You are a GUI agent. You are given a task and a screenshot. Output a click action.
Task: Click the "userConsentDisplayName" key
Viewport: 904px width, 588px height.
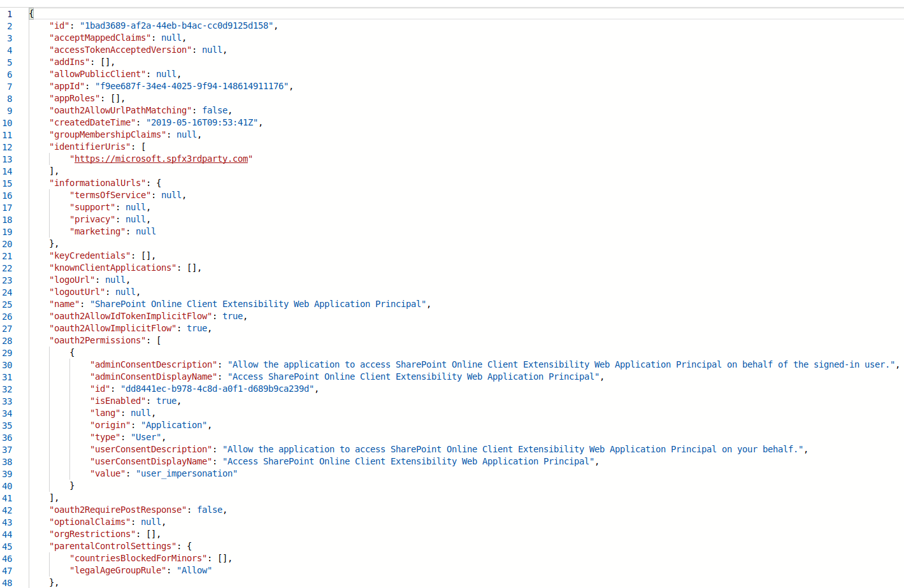(151, 461)
